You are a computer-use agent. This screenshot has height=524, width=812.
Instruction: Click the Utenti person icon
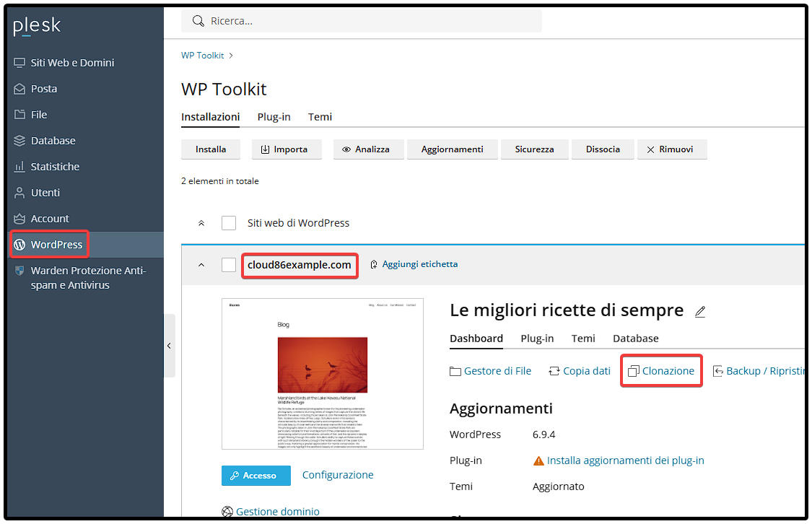pyautogui.click(x=19, y=193)
